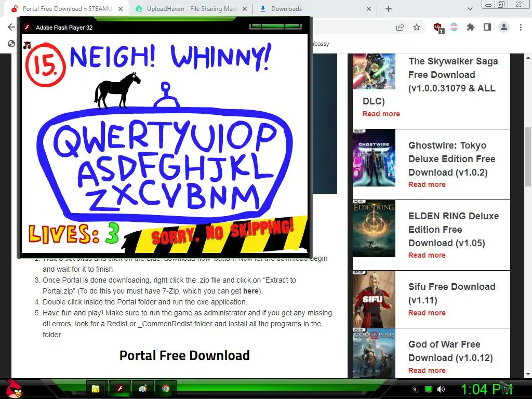Click the letter N on the drawn keyboard
The height and width of the screenshot is (399, 532).
click(219, 197)
